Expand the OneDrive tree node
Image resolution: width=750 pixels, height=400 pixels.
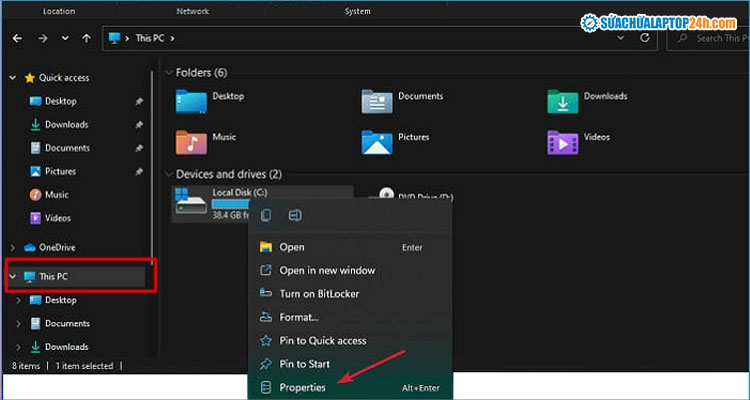pyautogui.click(x=12, y=247)
